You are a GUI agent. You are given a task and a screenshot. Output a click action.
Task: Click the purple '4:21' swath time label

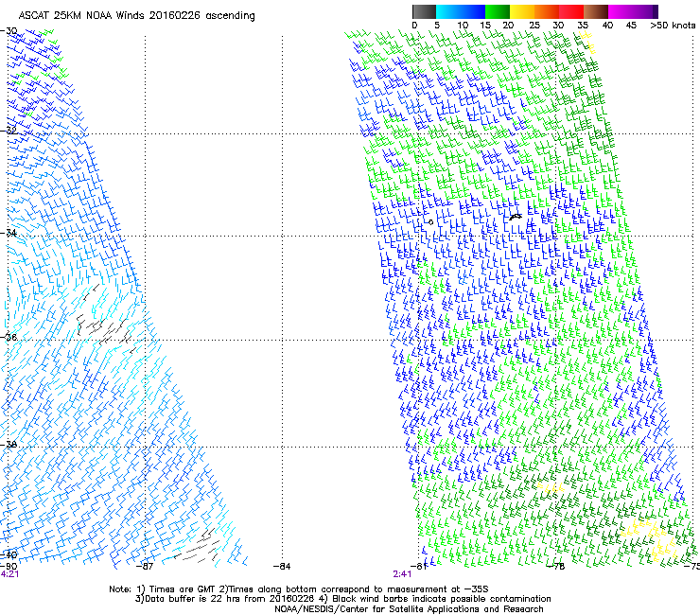coord(9,574)
